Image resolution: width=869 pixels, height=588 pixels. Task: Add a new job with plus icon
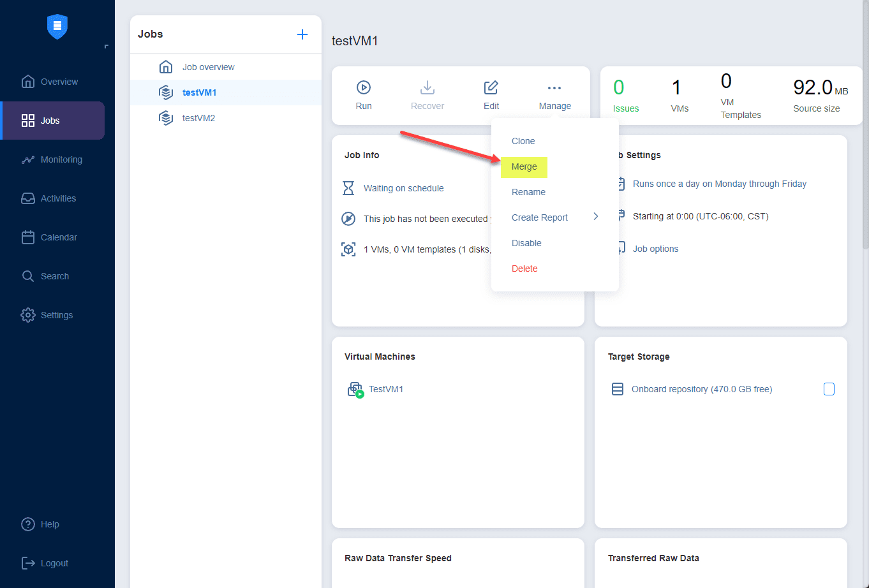(x=302, y=34)
